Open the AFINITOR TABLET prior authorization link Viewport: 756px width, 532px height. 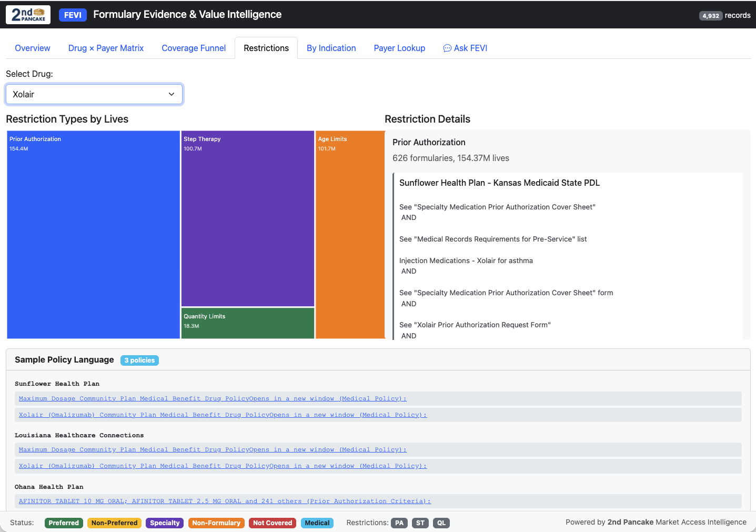pyautogui.click(x=225, y=501)
